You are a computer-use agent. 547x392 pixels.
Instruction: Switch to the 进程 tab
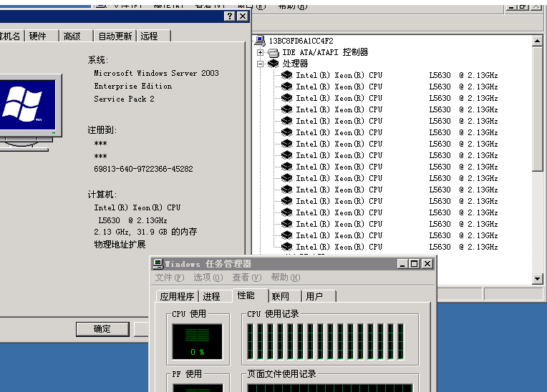[x=216, y=297]
